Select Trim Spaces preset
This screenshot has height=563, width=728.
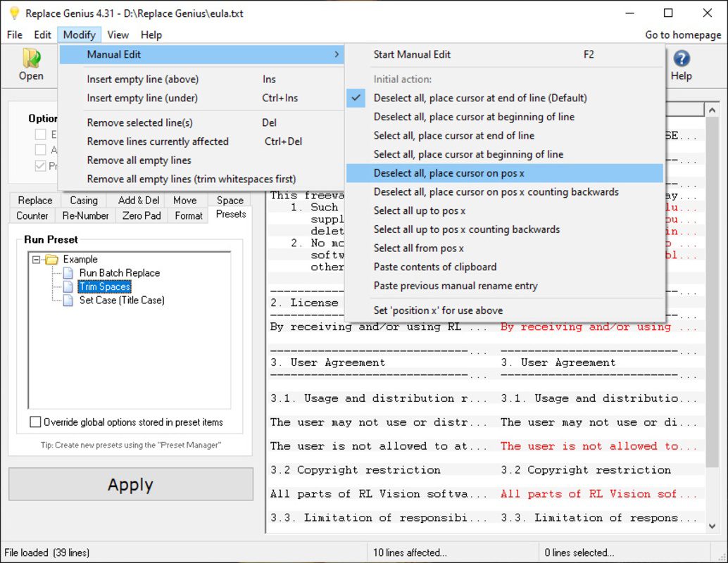104,287
